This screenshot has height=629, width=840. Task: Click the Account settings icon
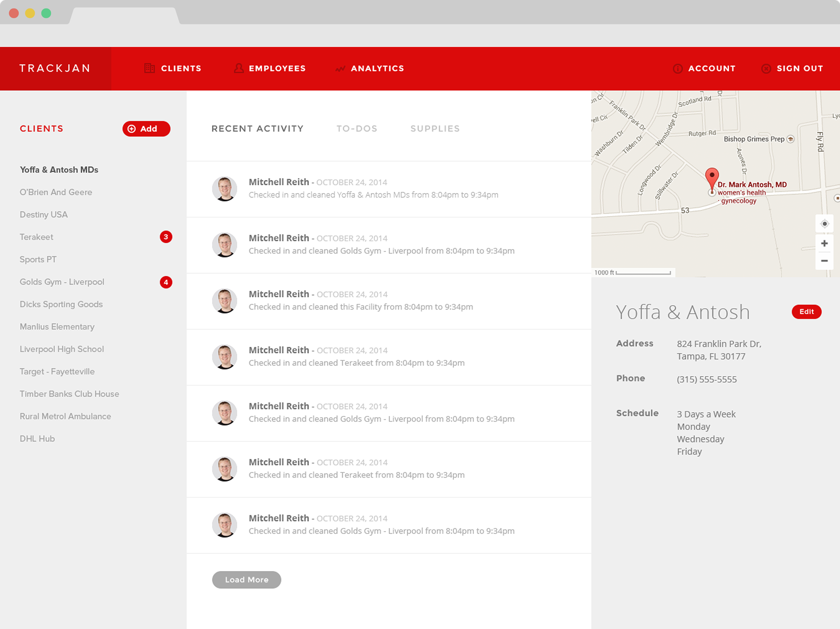click(x=677, y=68)
